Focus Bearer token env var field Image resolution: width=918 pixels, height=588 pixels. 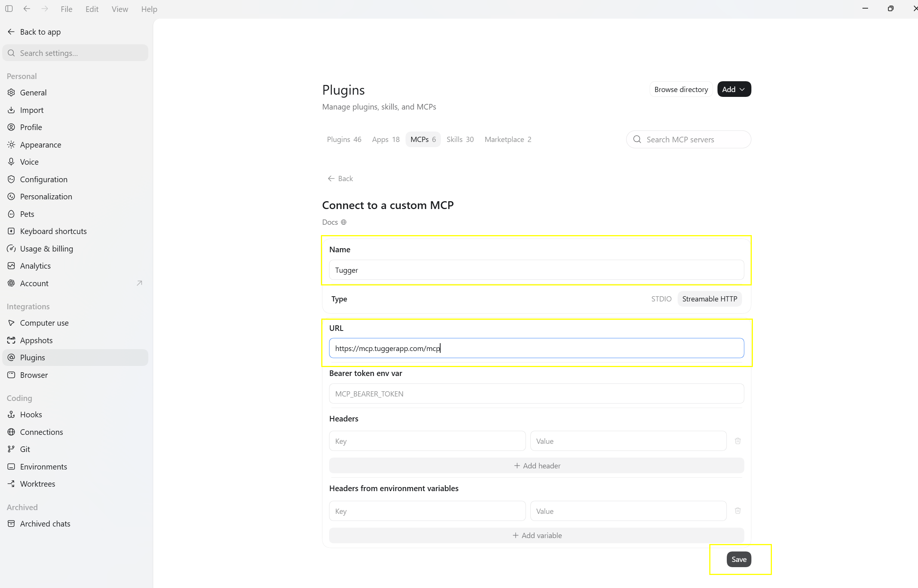536,393
